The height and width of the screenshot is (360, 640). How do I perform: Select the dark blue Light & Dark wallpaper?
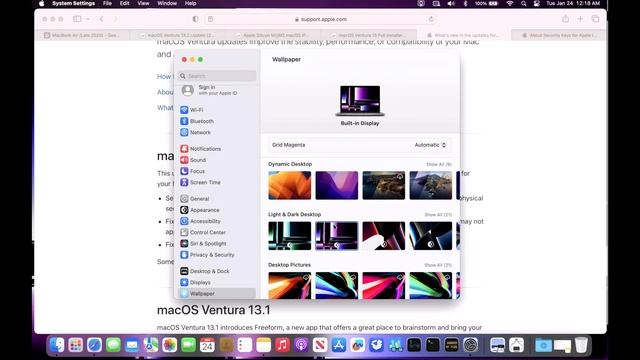pyautogui.click(x=431, y=236)
